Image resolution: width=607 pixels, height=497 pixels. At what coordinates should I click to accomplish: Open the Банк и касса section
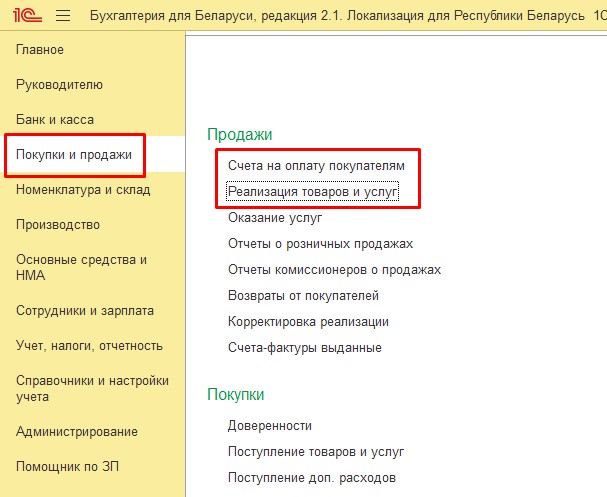click(x=55, y=119)
